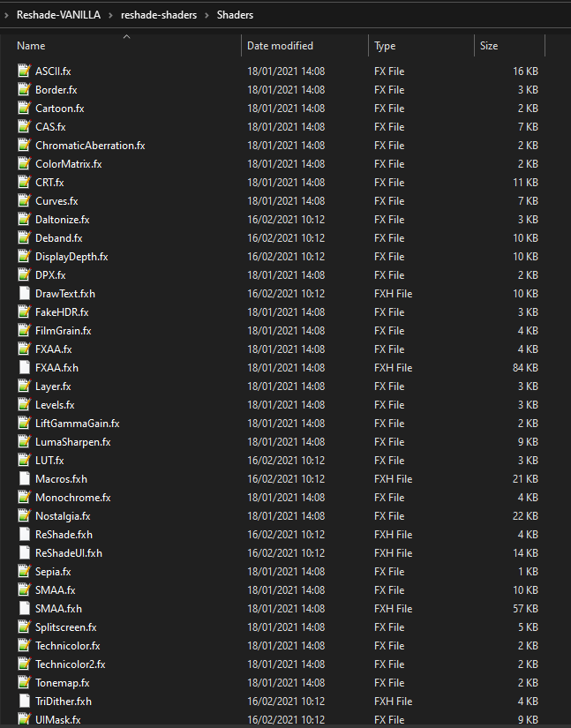This screenshot has height=728, width=571.
Task: Click the date modified of Daltonize.fx
Action: [286, 219]
